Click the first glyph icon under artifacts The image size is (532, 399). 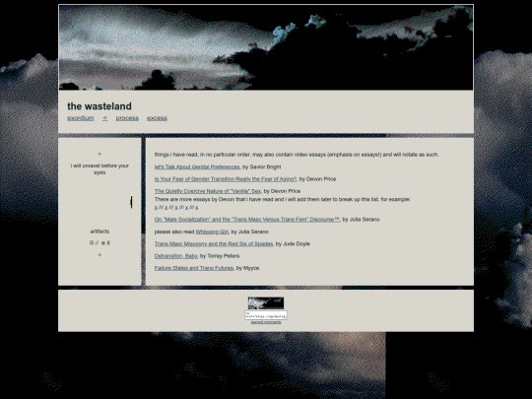(x=92, y=243)
